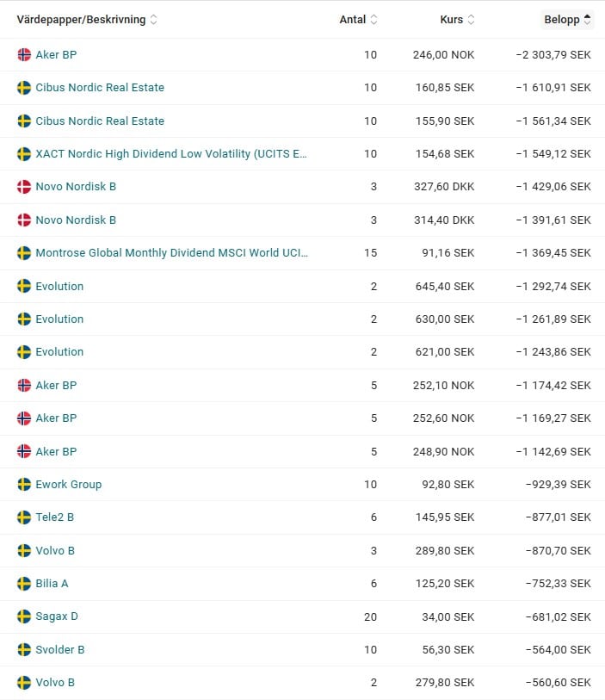Click the Swedish flag next to XACT Nordic High Dividend

24,154
